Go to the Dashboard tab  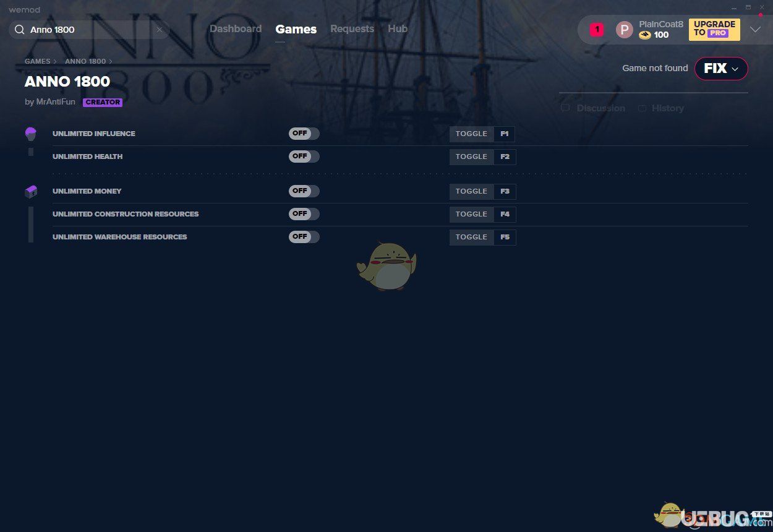click(236, 29)
